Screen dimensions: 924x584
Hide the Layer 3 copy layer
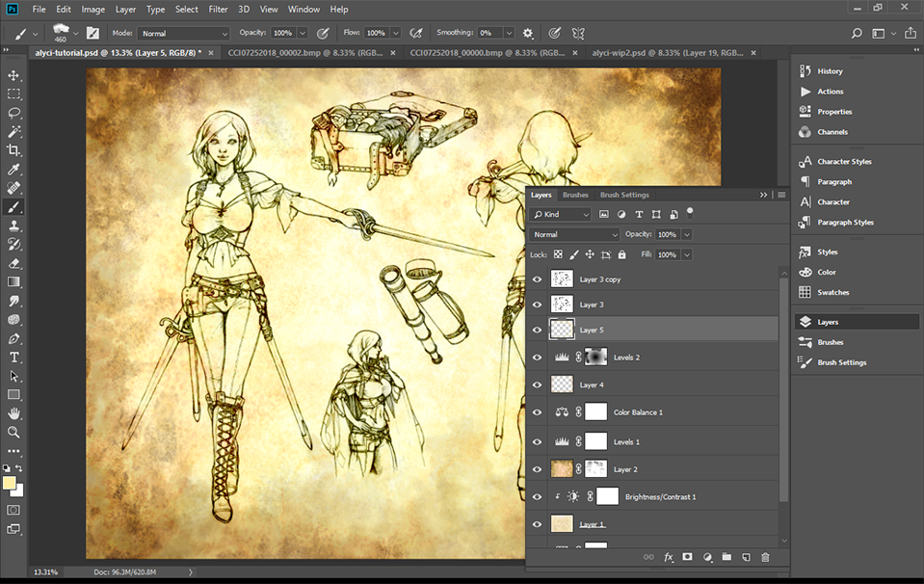(x=538, y=279)
